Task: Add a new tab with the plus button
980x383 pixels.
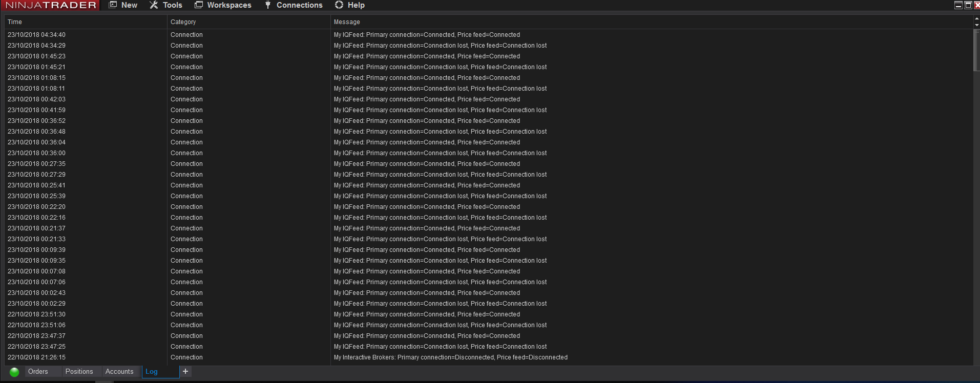Action: [185, 371]
